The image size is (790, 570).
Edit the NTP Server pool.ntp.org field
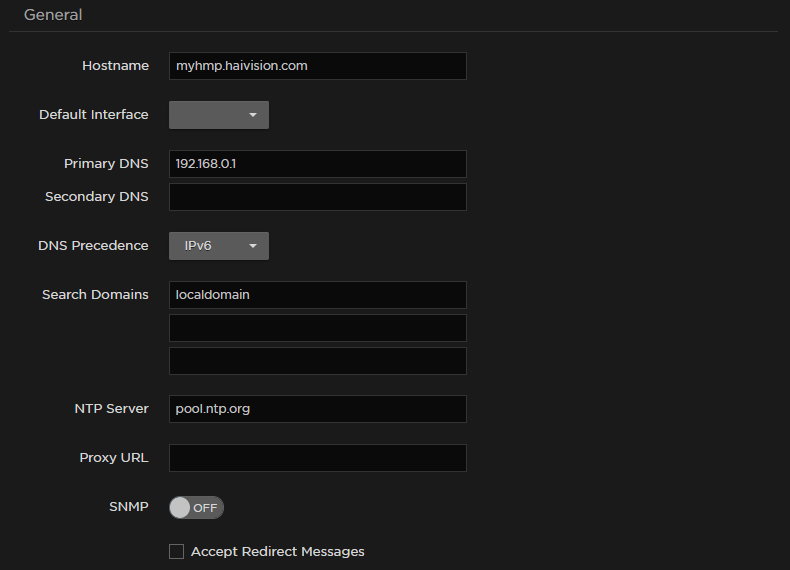click(317, 409)
